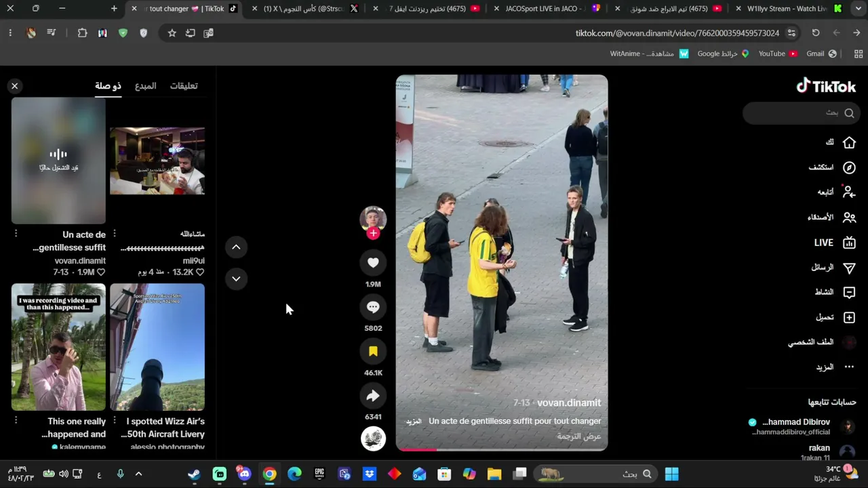Open Profile (الملف الشخصي)
868x488 pixels.
pyautogui.click(x=821, y=342)
